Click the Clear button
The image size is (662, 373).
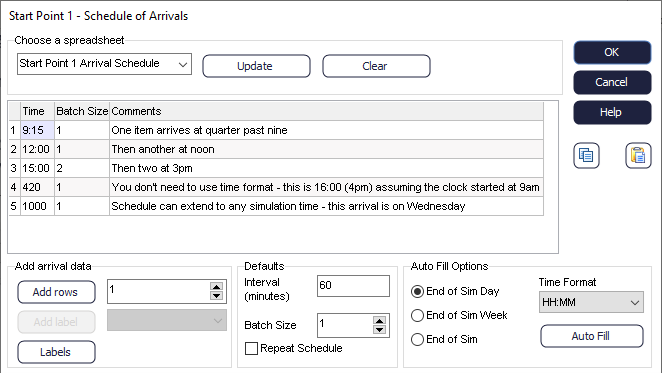[x=376, y=66]
